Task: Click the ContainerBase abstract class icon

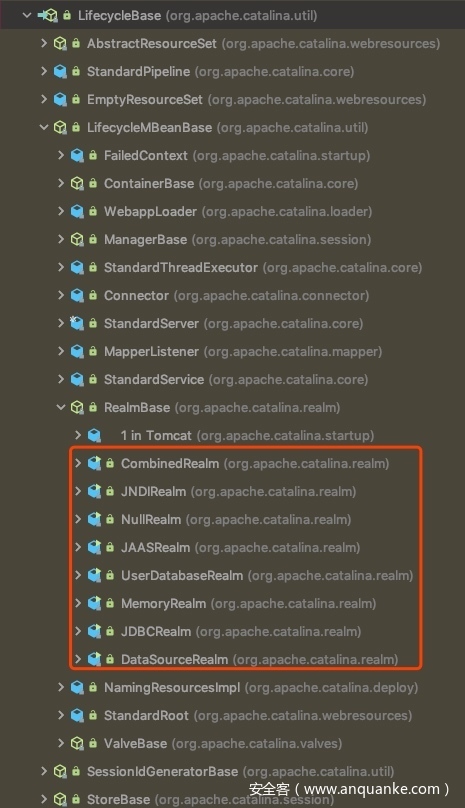Action: (77, 183)
